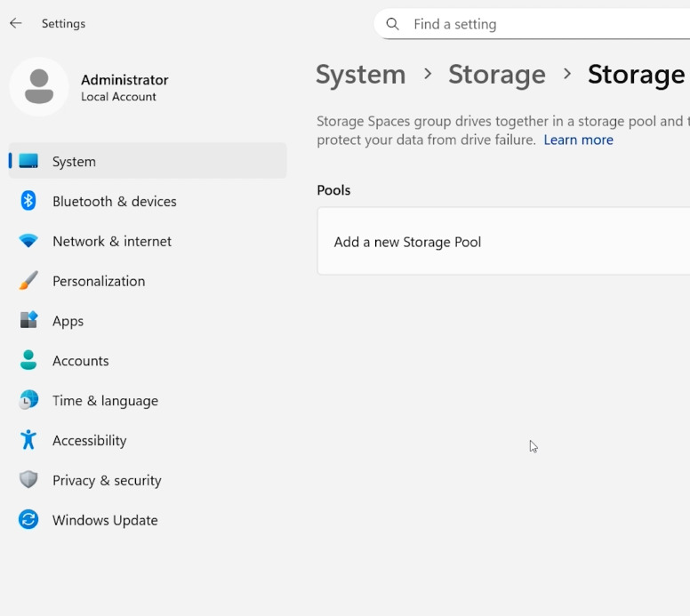This screenshot has height=616, width=690.
Task: Select Accessibility in the sidebar
Action: (x=148, y=440)
